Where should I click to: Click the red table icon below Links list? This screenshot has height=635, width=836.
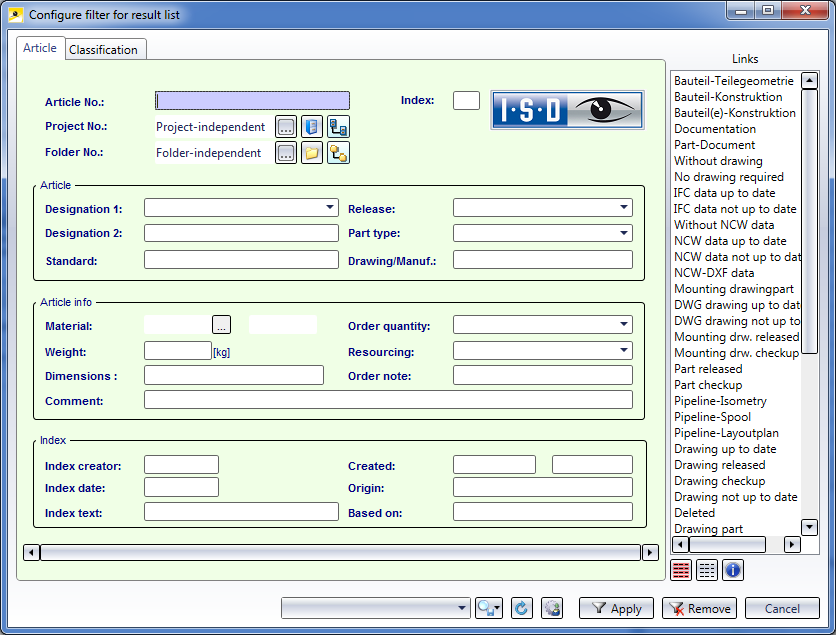pyautogui.click(x=681, y=570)
